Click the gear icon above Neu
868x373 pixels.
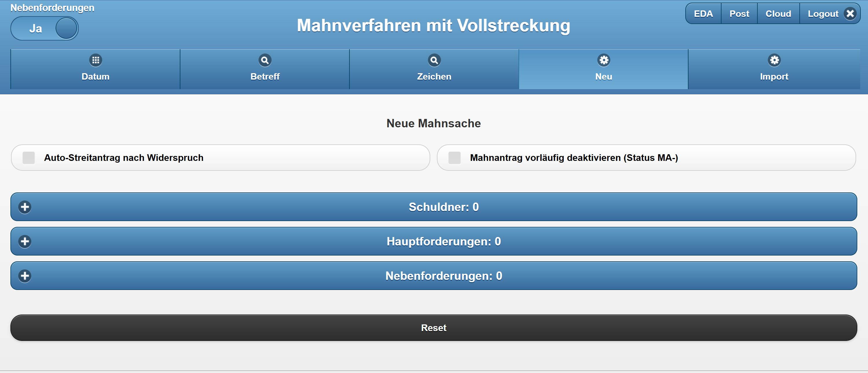click(x=603, y=60)
